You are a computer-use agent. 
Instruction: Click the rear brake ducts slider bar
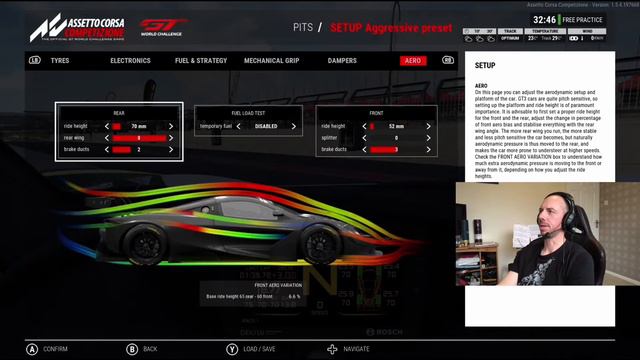coord(139,149)
